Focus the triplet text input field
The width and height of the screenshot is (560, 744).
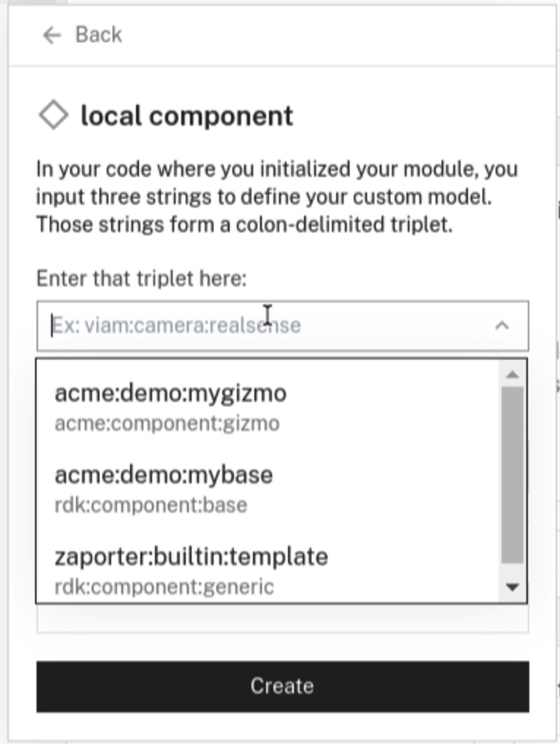click(x=219, y=325)
